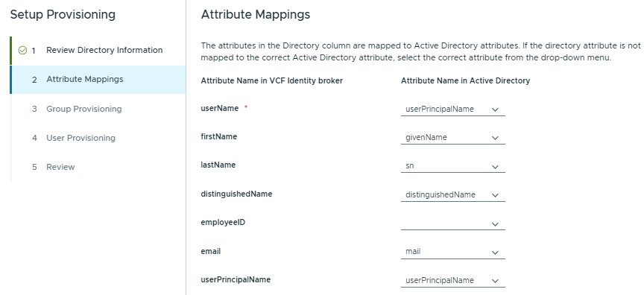Click the chevron arrow beside givenName
Image resolution: width=644 pixels, height=295 pixels.
pyautogui.click(x=495, y=139)
